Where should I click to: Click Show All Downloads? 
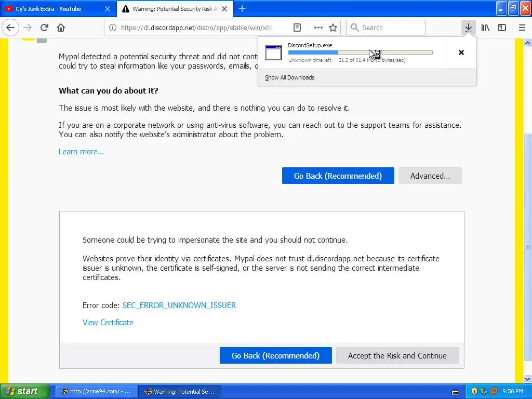(x=290, y=77)
